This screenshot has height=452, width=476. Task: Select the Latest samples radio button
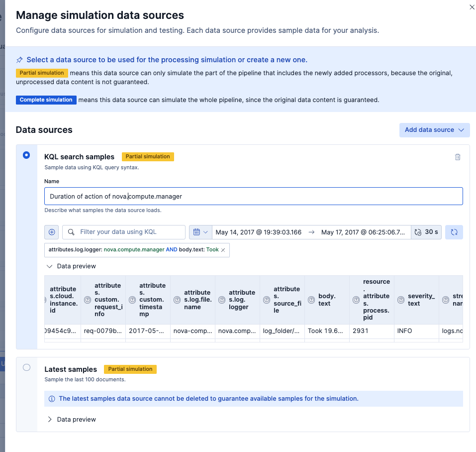(26, 367)
